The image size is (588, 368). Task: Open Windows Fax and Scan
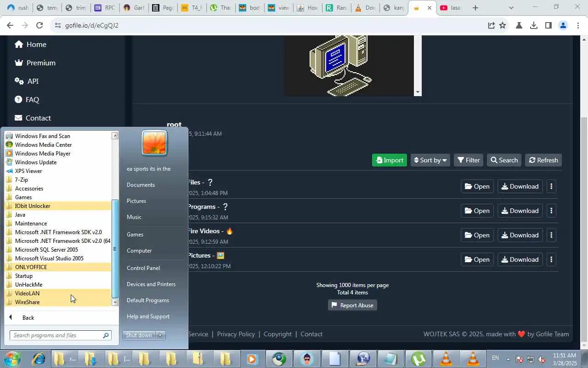pyautogui.click(x=58, y=136)
